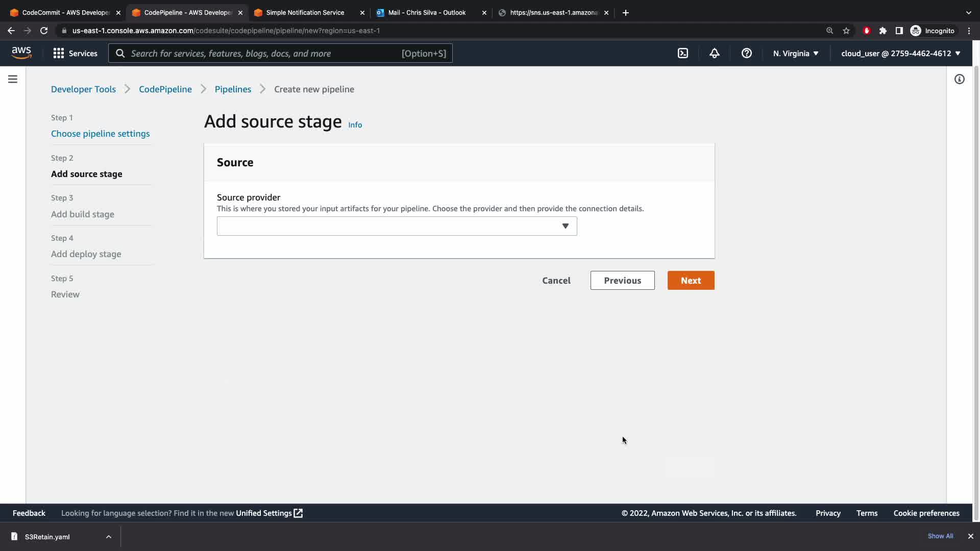Click the AWS services search field
Viewport: 980px width, 551px height.
click(x=265, y=54)
